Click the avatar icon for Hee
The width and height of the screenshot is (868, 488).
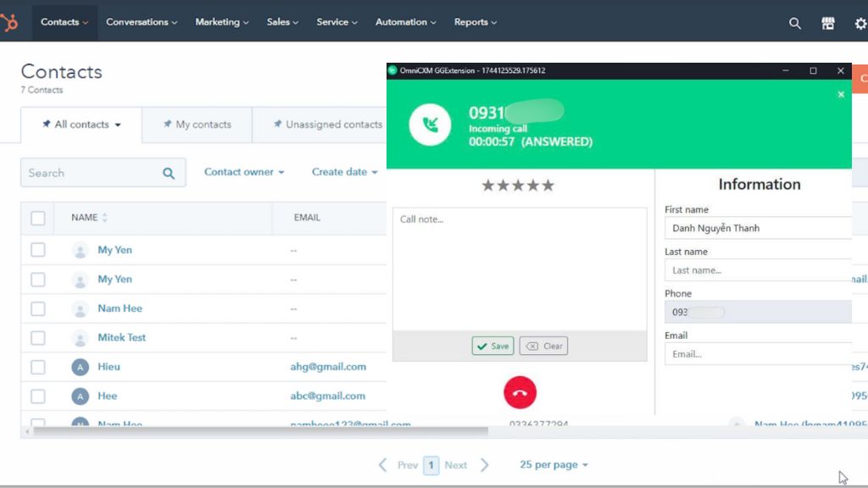81,396
